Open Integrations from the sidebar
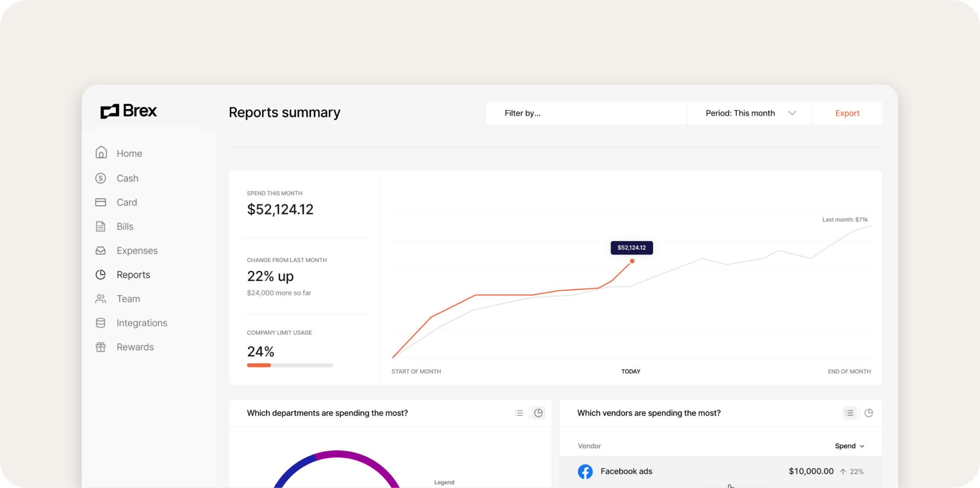The width and height of the screenshot is (980, 488). 142,323
